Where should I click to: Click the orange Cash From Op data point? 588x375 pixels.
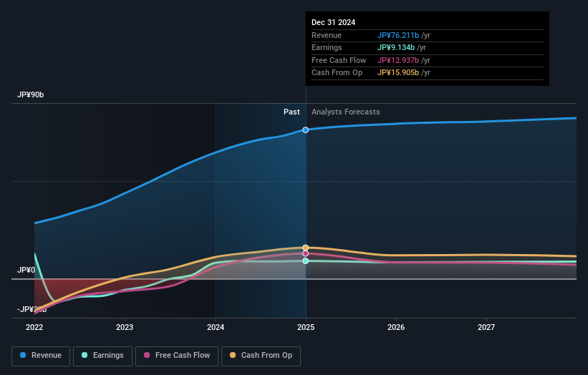pyautogui.click(x=306, y=248)
